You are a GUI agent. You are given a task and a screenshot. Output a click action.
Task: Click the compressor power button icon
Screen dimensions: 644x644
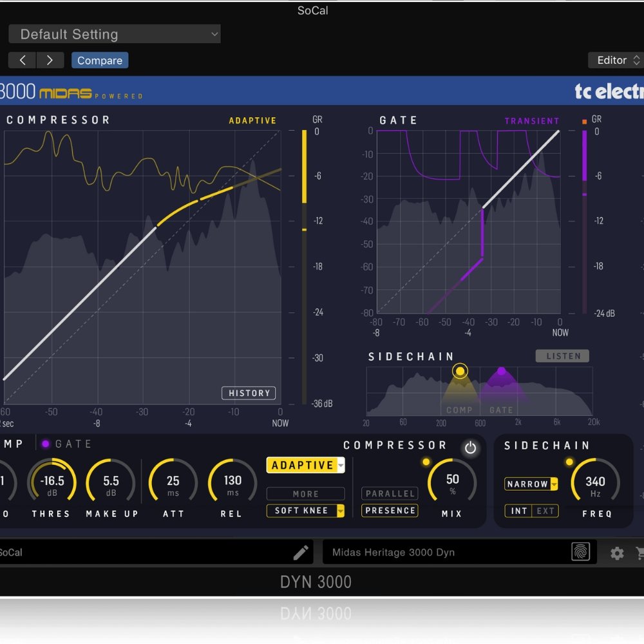(x=470, y=448)
